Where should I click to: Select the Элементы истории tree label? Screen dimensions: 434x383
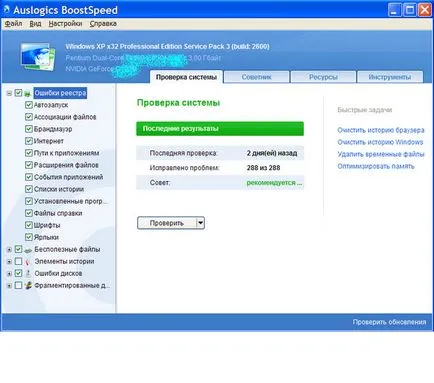[x=64, y=261]
